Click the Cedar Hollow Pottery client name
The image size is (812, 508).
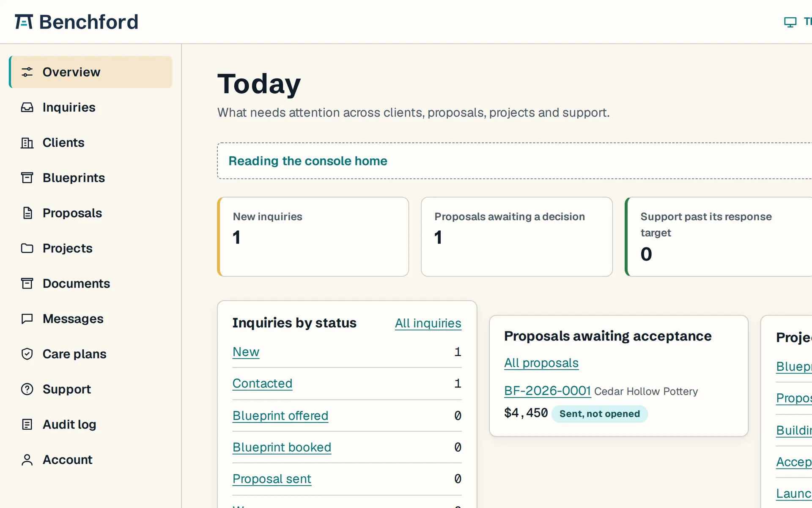646,391
